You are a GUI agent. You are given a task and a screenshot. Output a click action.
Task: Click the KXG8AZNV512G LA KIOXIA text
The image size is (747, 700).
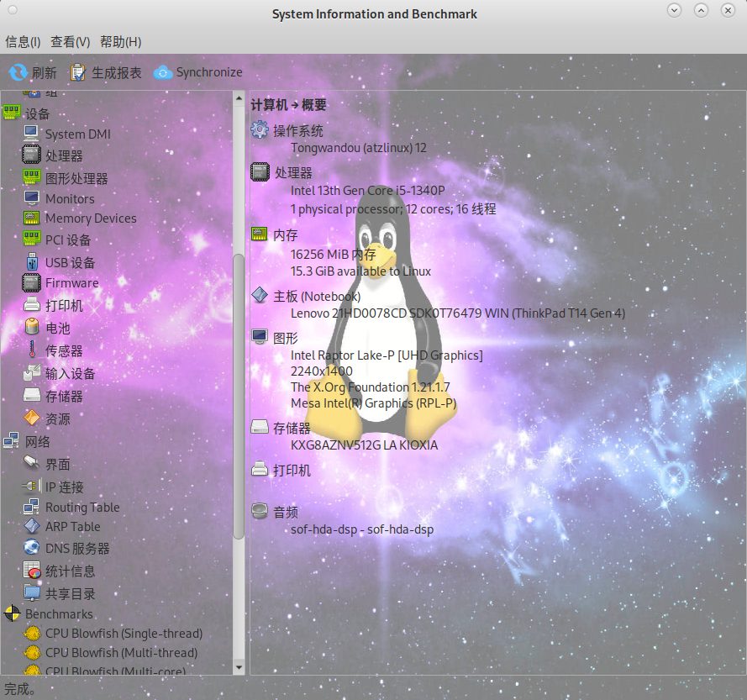[x=365, y=445]
